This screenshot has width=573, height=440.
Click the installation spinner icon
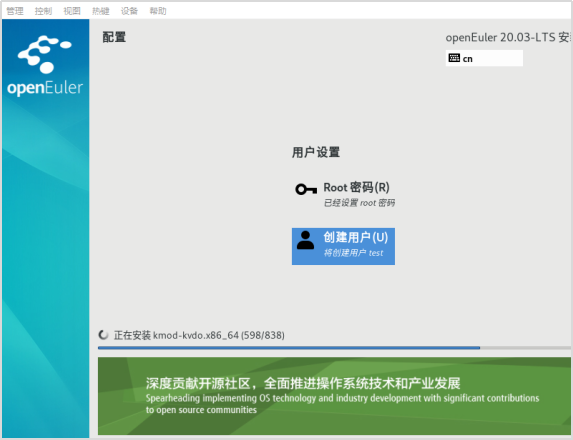pos(103,335)
